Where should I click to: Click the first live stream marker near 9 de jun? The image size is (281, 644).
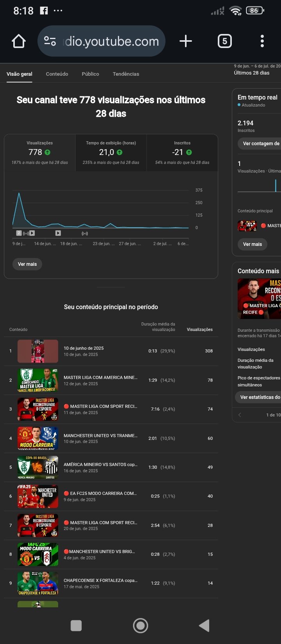tap(26, 233)
